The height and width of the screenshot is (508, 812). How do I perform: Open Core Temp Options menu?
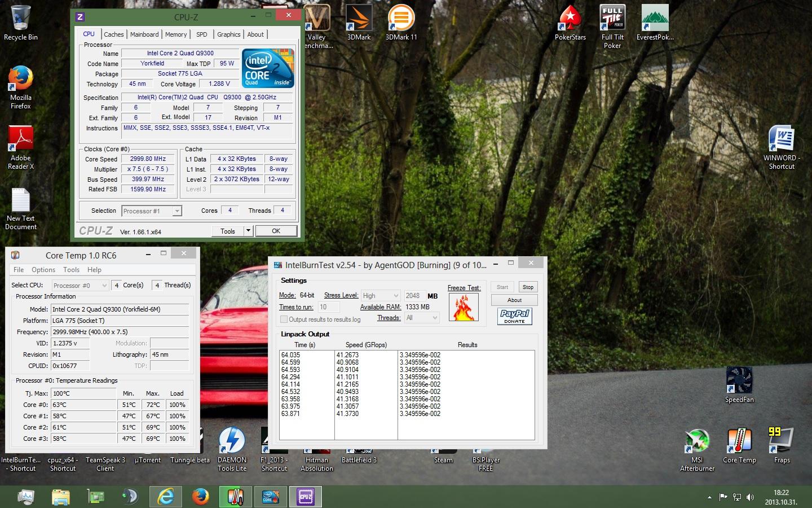(43, 270)
